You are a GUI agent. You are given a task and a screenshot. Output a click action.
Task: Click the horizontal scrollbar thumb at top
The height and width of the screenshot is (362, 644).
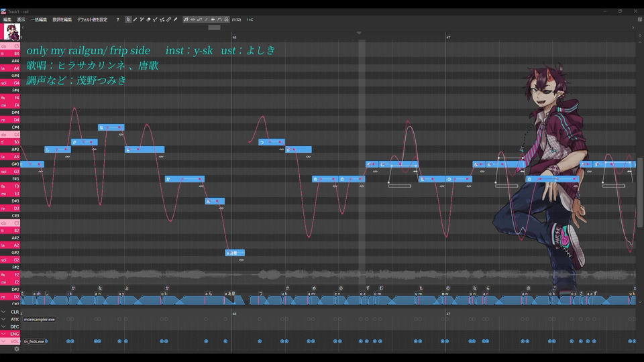tap(215, 27)
